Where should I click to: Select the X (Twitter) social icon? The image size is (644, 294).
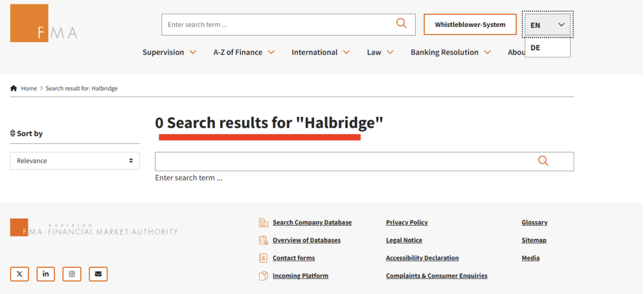pos(19,274)
